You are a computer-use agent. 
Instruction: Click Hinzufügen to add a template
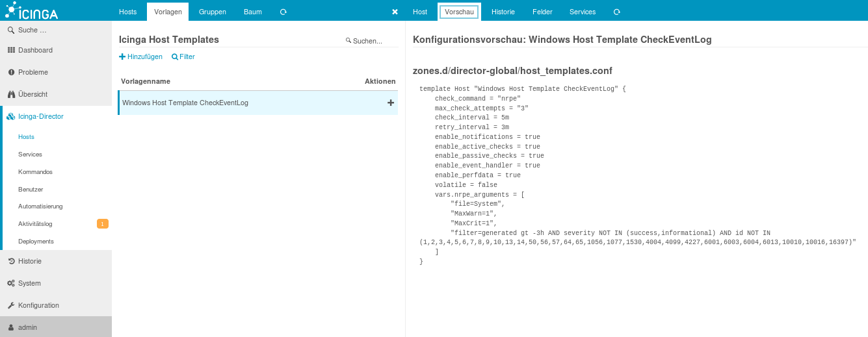pos(141,56)
